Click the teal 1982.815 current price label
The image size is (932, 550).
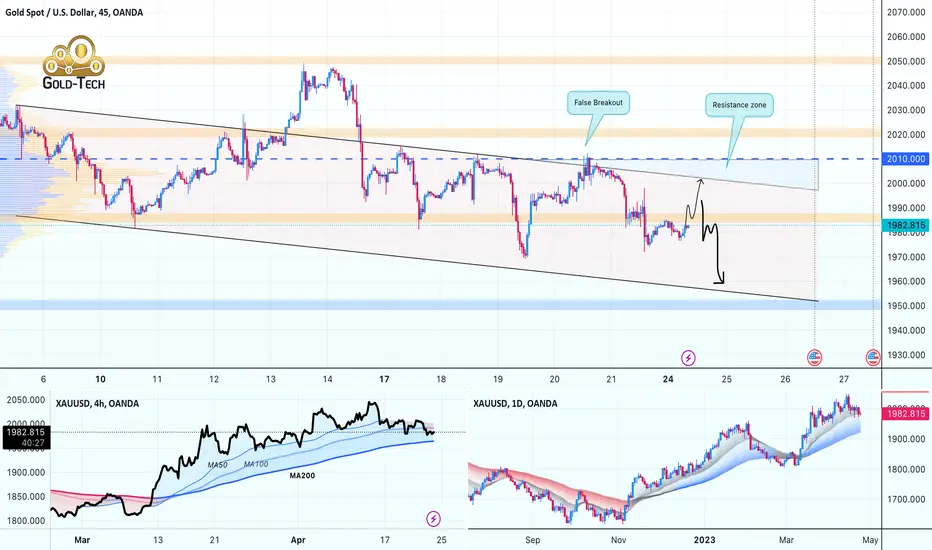(906, 225)
